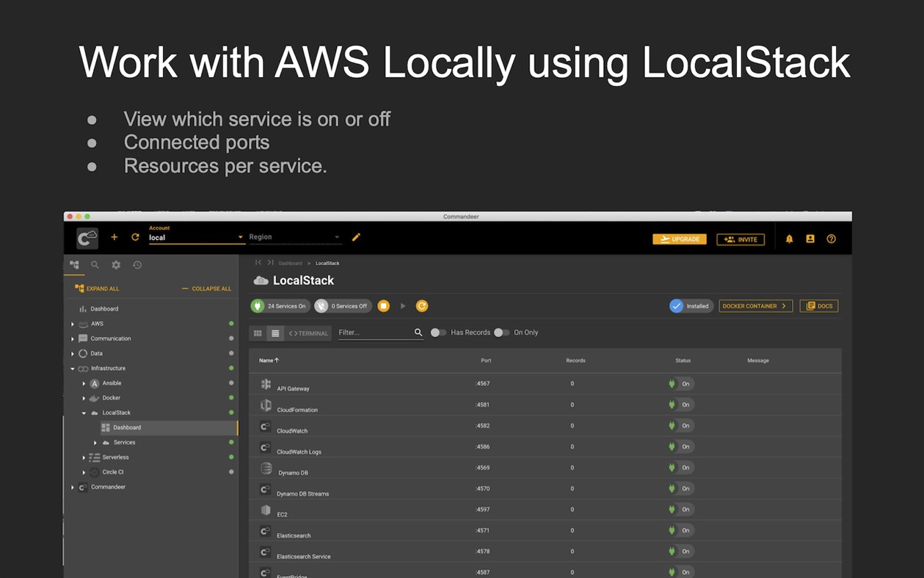Toggle the On Only switch
924x578 pixels.
click(501, 333)
